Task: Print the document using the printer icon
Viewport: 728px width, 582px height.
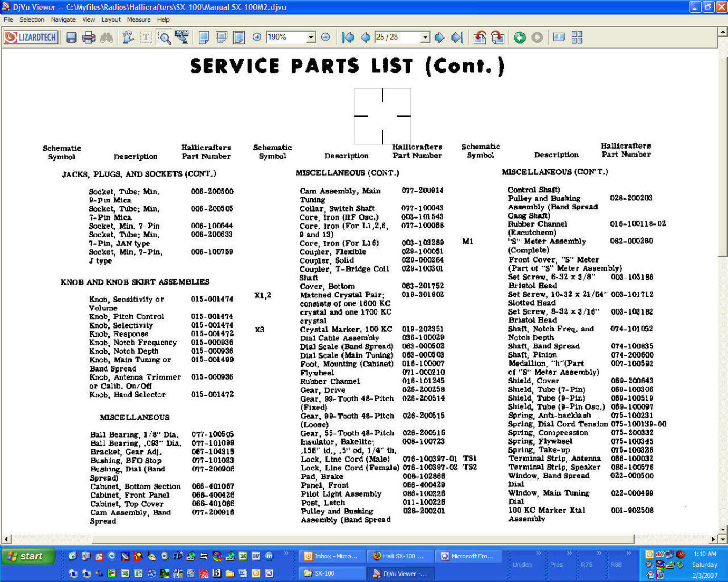Action: click(89, 37)
